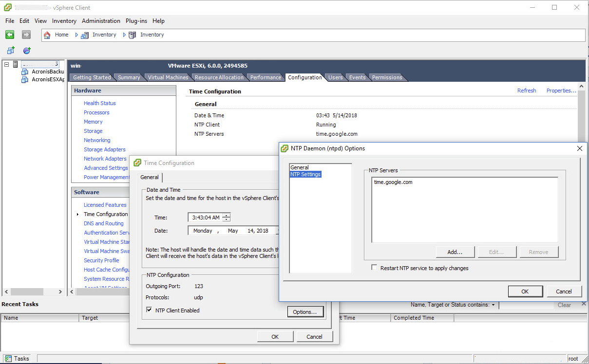This screenshot has height=364, width=589.
Task: Click the Time Configuration dialog logo icon
Action: pyautogui.click(x=137, y=163)
